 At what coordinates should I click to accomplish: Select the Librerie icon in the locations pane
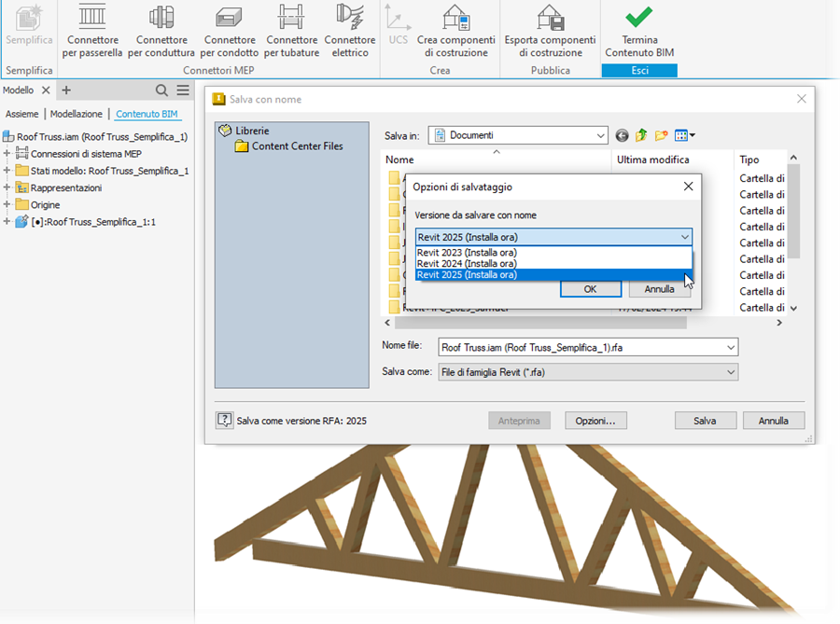click(225, 130)
